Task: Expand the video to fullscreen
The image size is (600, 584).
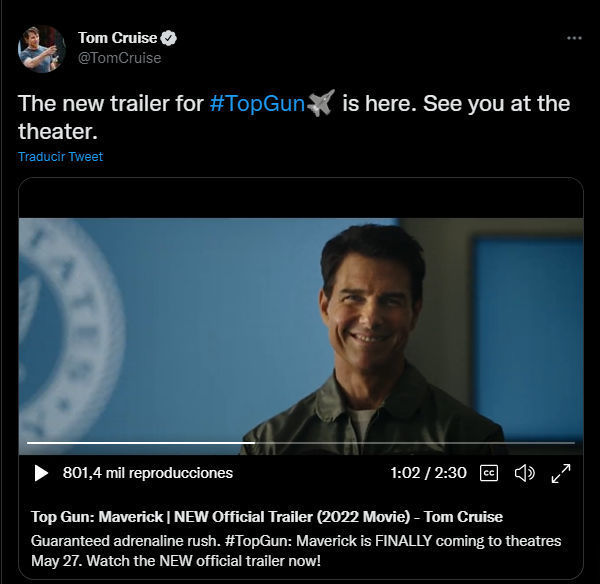Action: coord(561,473)
